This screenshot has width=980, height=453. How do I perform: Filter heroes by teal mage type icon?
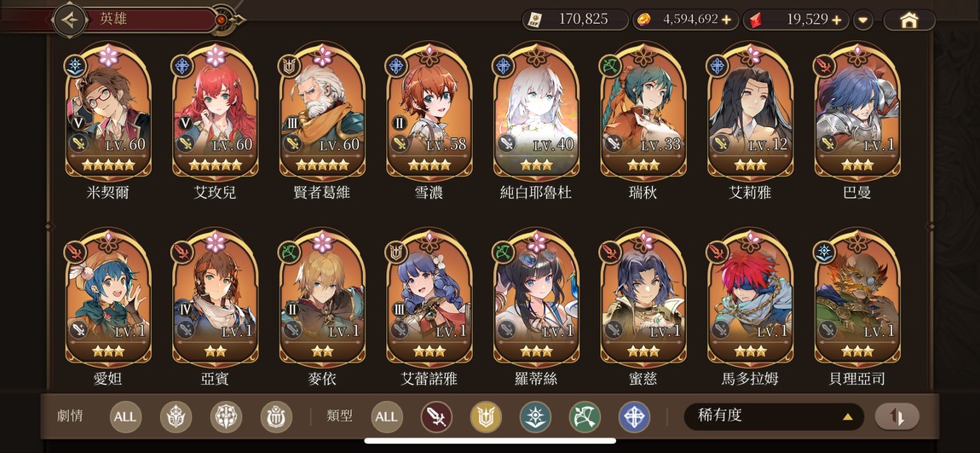tap(536, 417)
